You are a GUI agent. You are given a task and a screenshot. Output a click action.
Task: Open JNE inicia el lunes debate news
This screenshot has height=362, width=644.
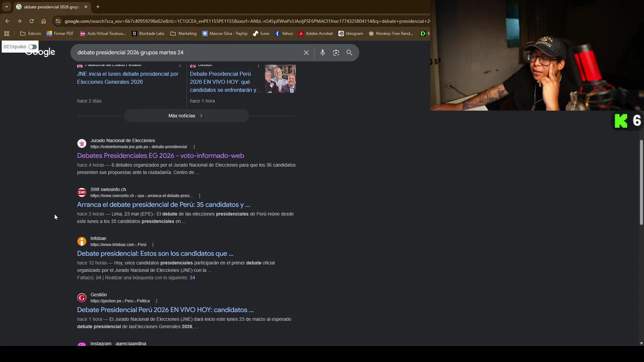coord(128,78)
